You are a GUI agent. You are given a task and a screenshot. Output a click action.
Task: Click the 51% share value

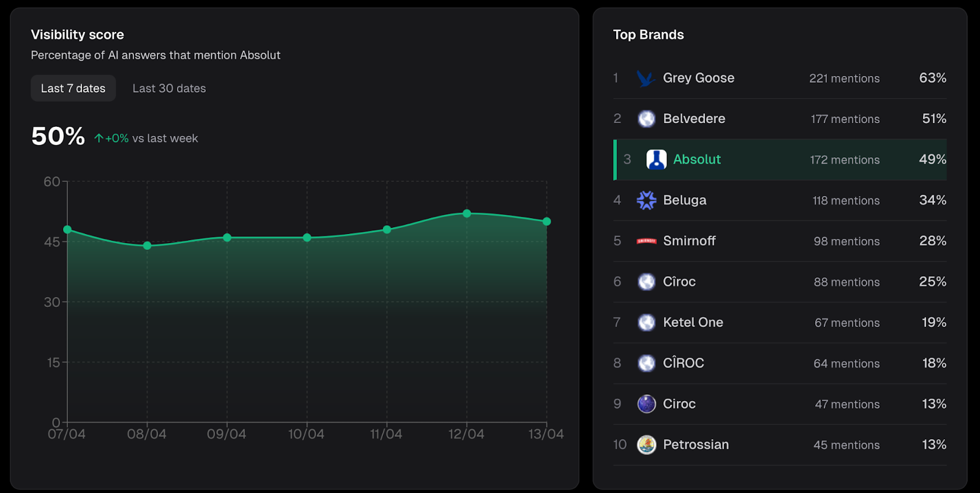[934, 119]
